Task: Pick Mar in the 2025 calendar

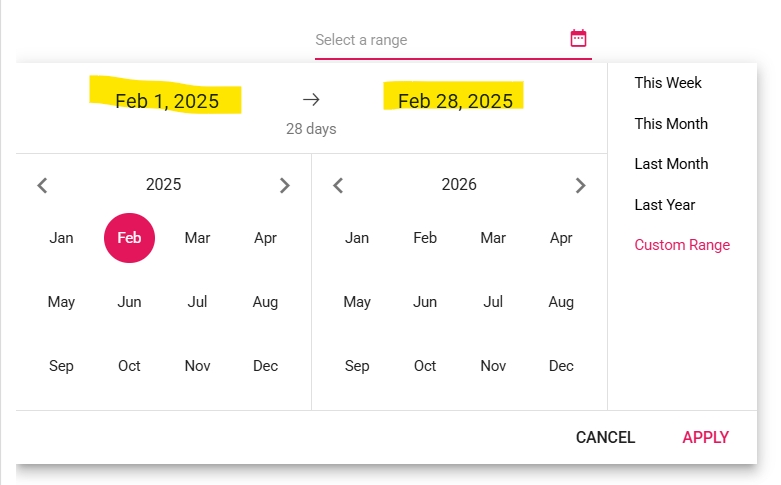Action: 197,238
